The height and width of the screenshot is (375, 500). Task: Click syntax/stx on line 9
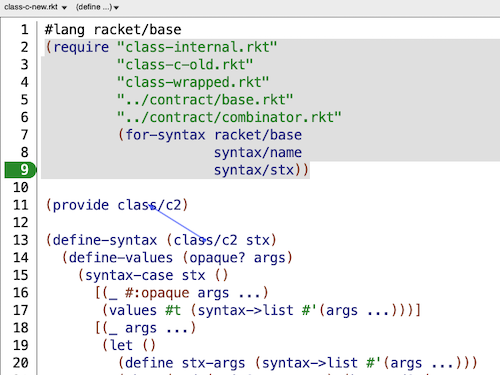click(x=254, y=170)
